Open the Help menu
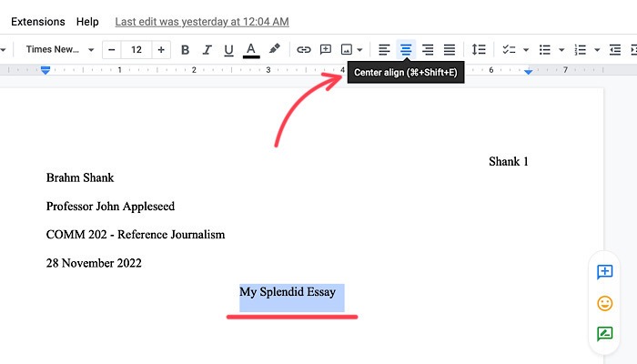 pos(87,22)
